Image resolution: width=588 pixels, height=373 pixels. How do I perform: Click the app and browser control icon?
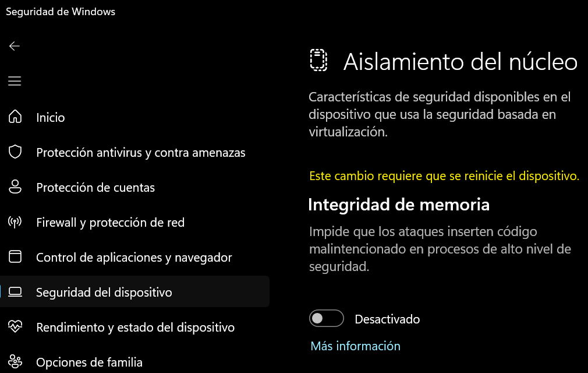pyautogui.click(x=15, y=257)
